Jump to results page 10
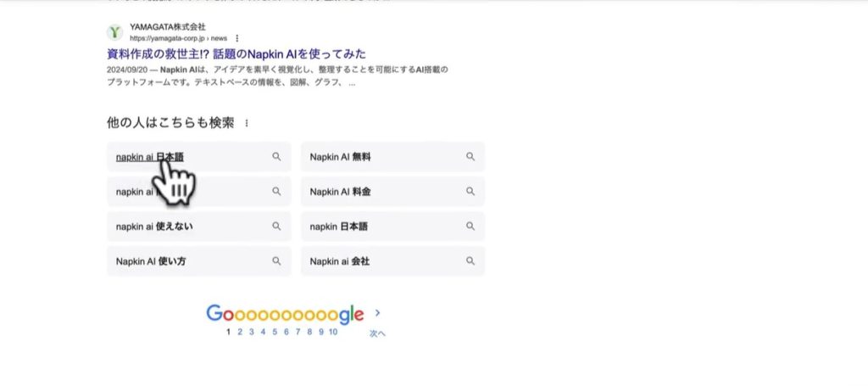Image resolution: width=868 pixels, height=386 pixels. tap(333, 332)
